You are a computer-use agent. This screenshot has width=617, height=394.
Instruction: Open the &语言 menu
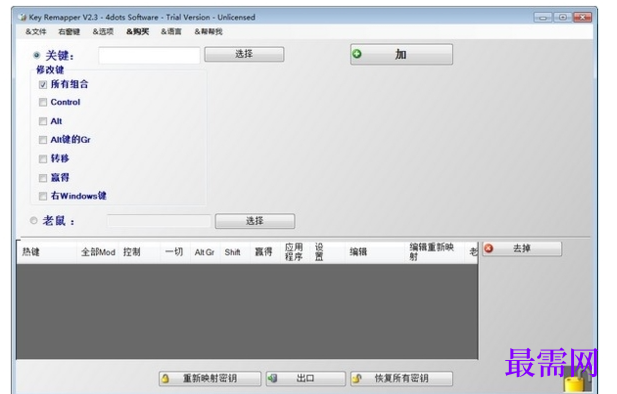[171, 31]
